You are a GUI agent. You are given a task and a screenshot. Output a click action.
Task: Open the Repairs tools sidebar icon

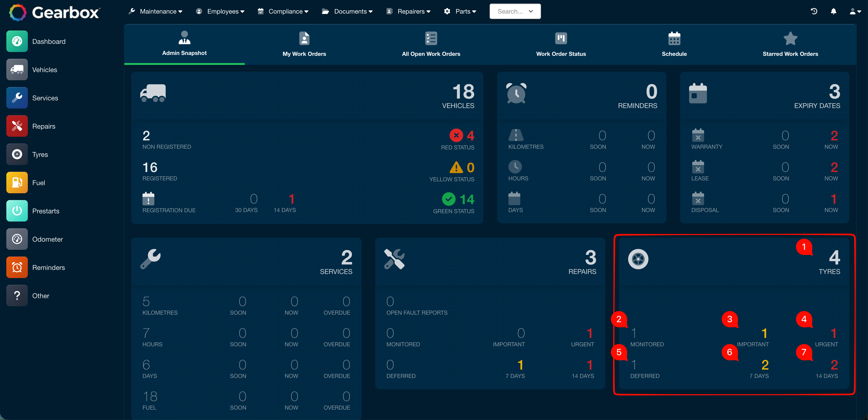pos(17,126)
